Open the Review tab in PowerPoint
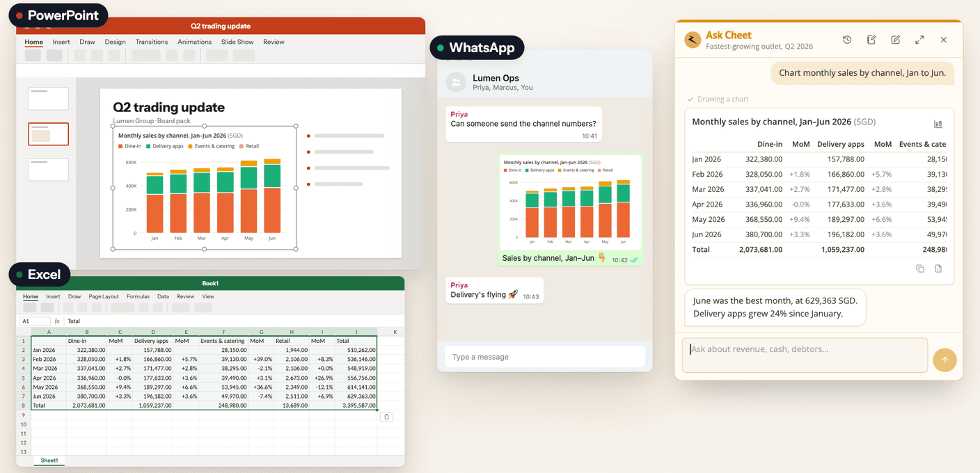The width and height of the screenshot is (980, 473). tap(274, 42)
